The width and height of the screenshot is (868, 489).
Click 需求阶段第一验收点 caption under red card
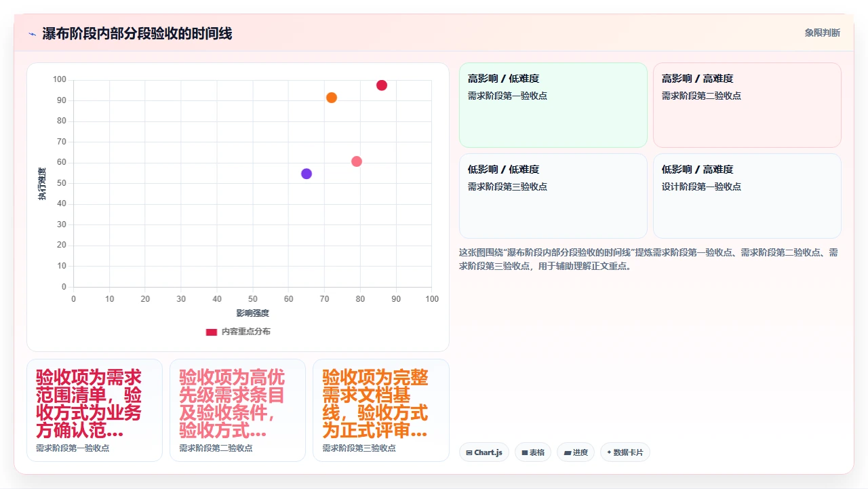pyautogui.click(x=73, y=448)
